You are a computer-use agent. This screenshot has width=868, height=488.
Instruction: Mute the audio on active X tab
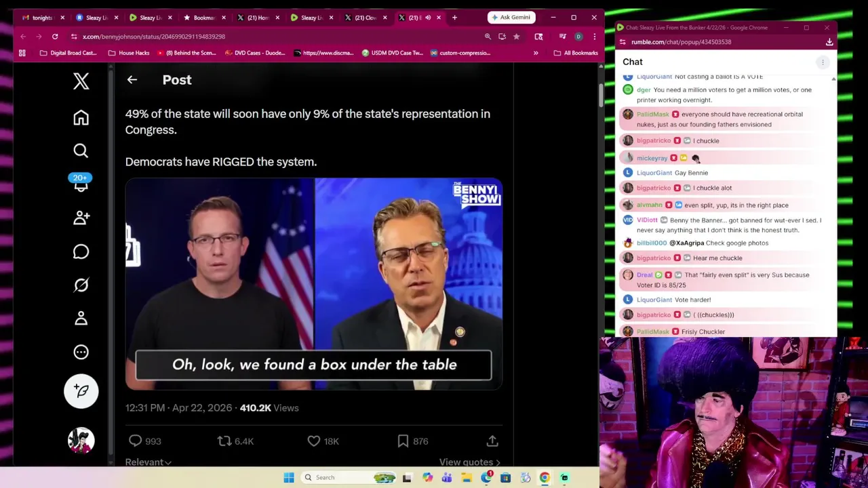click(x=428, y=18)
